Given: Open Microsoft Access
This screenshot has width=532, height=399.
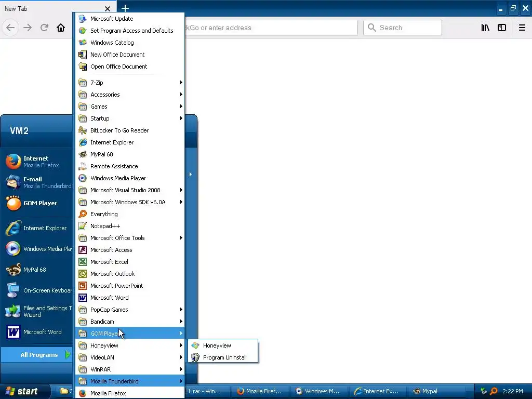Looking at the screenshot, I should click(x=129, y=250).
